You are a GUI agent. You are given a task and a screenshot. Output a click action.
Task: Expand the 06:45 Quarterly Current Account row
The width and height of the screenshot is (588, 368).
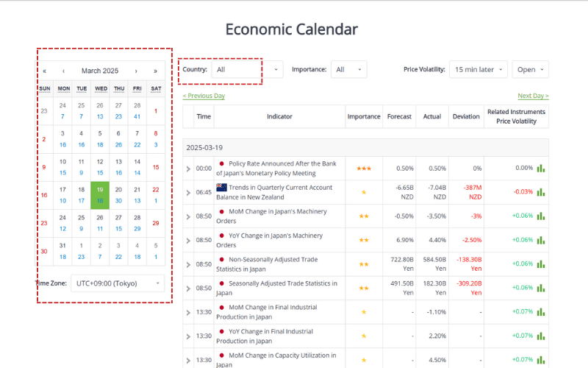[x=188, y=192]
